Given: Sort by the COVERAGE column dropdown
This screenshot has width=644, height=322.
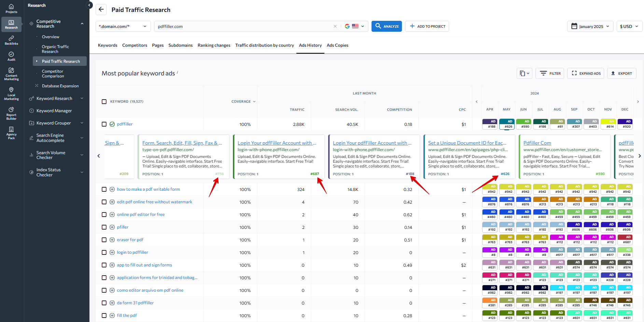Looking at the screenshot, I should pyautogui.click(x=243, y=102).
